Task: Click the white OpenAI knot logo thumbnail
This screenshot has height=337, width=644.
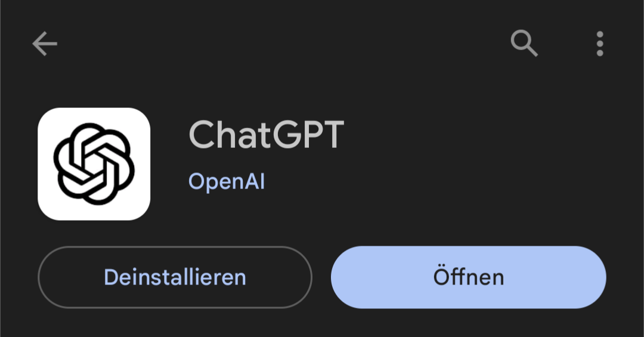Action: pyautogui.click(x=94, y=164)
